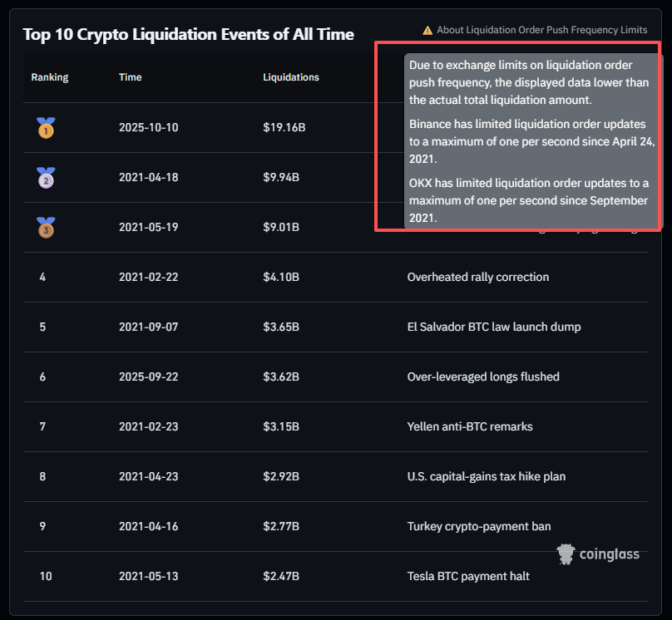
Task: Select the Yellen anti-BTC remarks row
Action: pyautogui.click(x=470, y=426)
